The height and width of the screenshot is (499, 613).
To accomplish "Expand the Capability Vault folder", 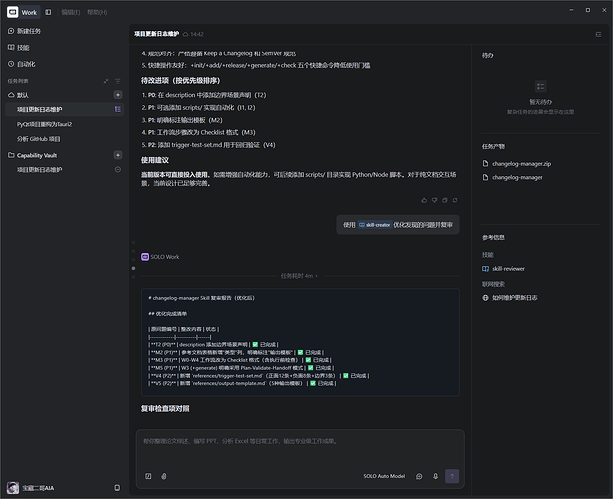I will point(32,155).
